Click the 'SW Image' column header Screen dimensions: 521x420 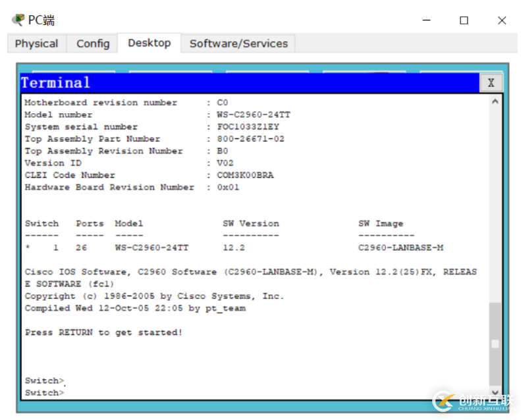381,223
